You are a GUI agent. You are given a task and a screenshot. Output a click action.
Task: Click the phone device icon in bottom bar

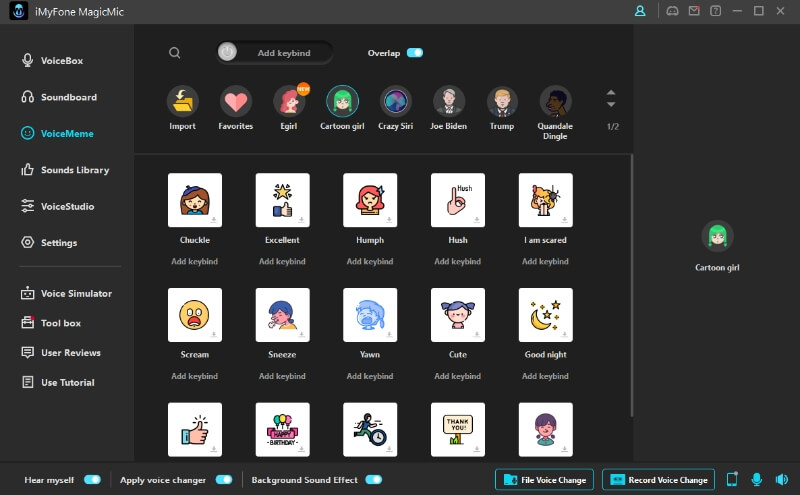[x=732, y=479]
